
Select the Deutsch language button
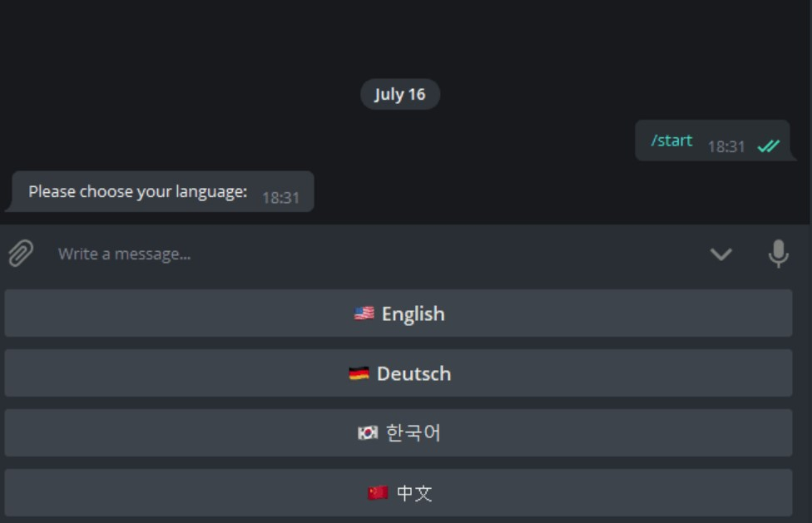[399, 373]
